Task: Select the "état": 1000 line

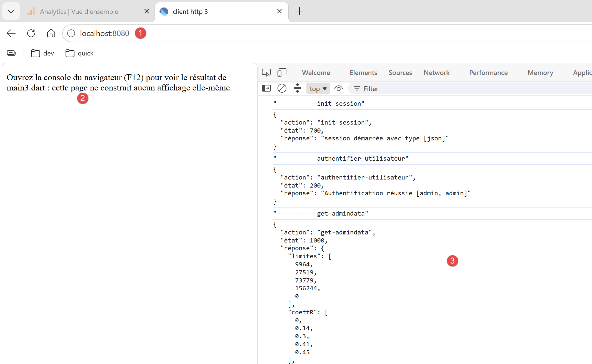Action: (304, 240)
